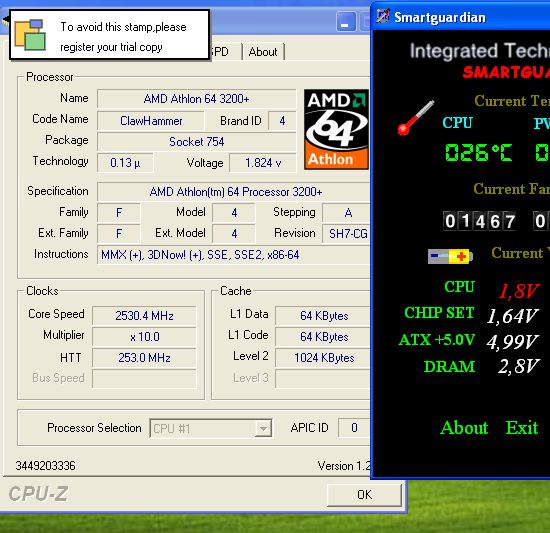Click the Revision value SH7-CG
This screenshot has width=550, height=533.
coord(347,234)
